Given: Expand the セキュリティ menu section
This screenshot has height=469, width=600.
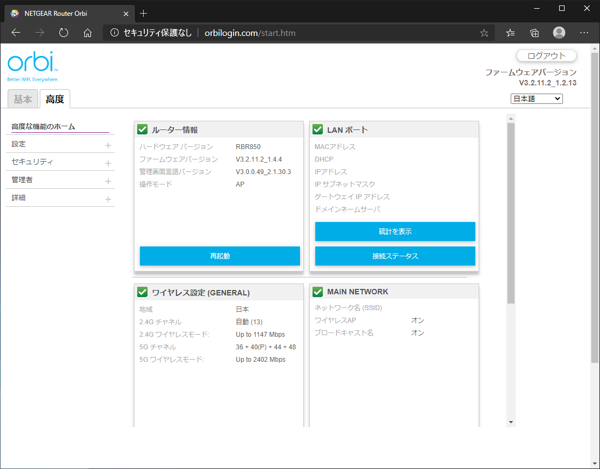Looking at the screenshot, I should pyautogui.click(x=108, y=163).
